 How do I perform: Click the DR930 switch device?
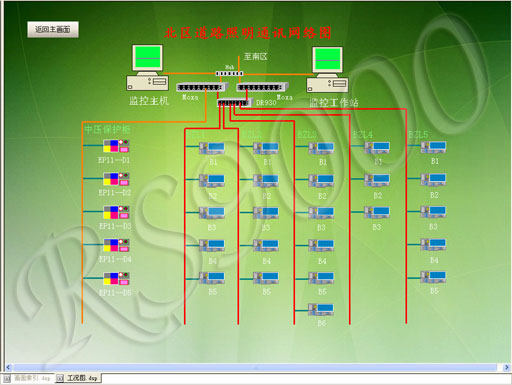[x=234, y=103]
